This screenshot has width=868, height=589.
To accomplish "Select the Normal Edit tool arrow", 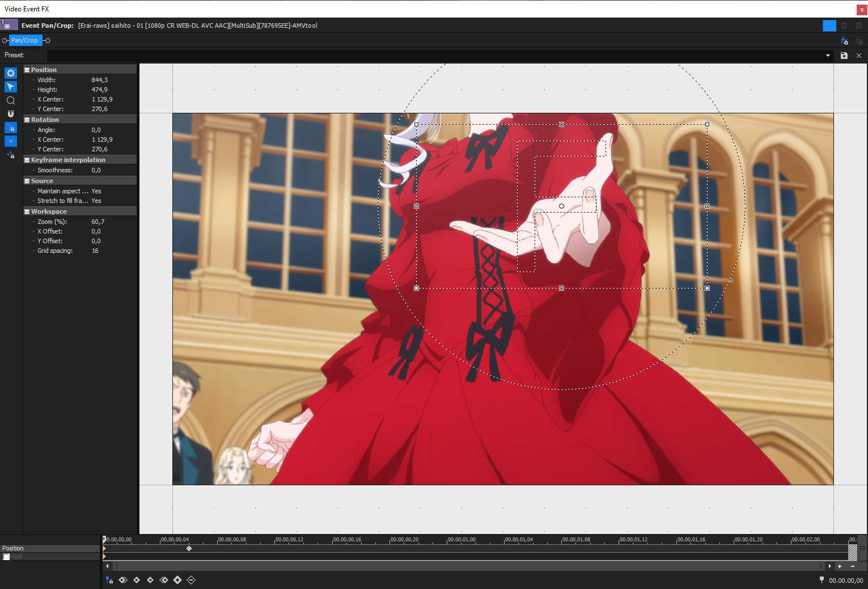I will [x=10, y=87].
